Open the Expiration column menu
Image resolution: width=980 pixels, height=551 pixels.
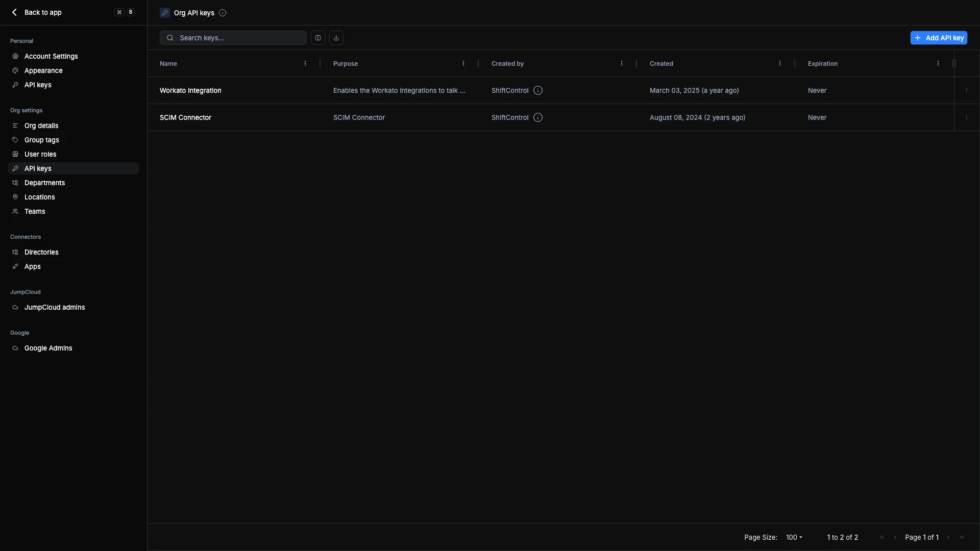click(x=938, y=64)
